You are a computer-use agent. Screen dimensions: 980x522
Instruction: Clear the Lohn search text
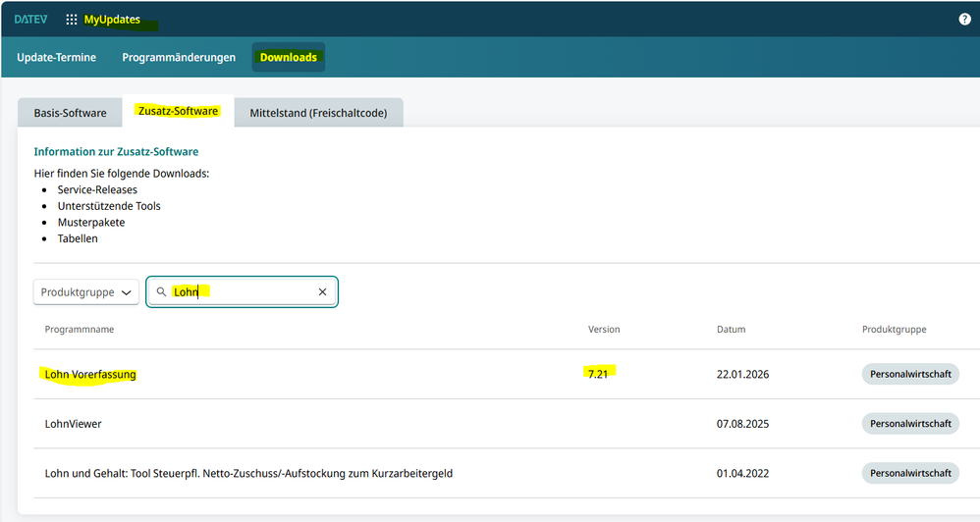click(x=322, y=291)
